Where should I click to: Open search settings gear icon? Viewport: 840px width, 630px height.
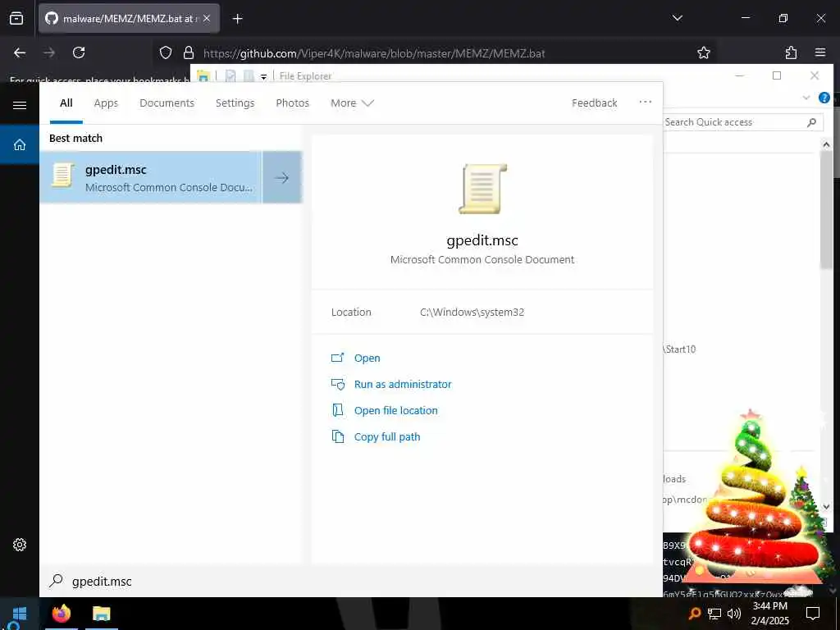coord(20,545)
